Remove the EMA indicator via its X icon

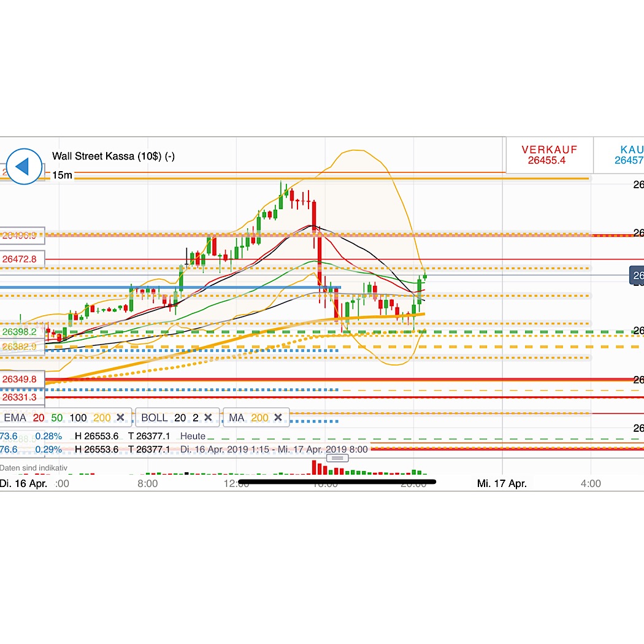pyautogui.click(x=121, y=417)
